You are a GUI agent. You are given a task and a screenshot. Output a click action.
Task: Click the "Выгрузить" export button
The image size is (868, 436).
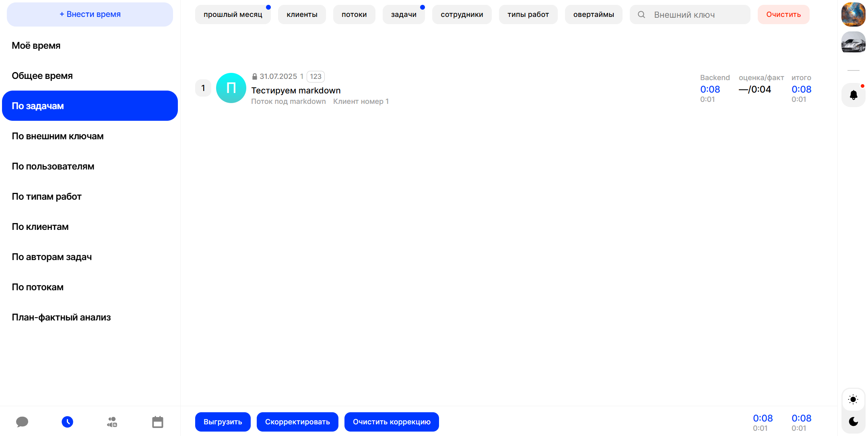(x=223, y=422)
